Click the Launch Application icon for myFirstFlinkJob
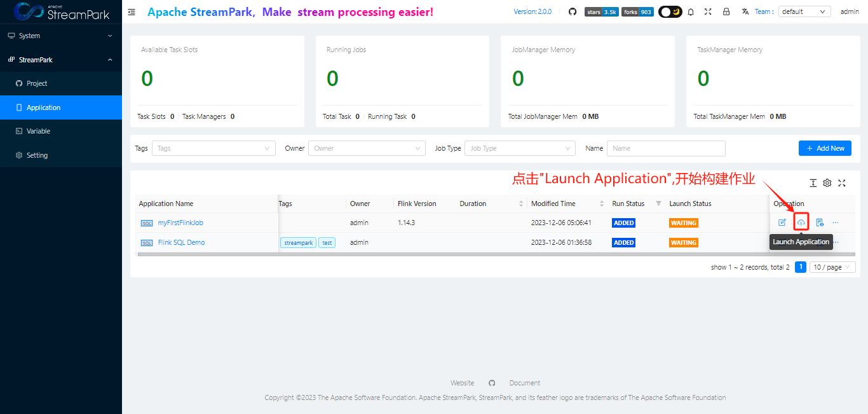Image resolution: width=868 pixels, height=414 pixels. [801, 222]
